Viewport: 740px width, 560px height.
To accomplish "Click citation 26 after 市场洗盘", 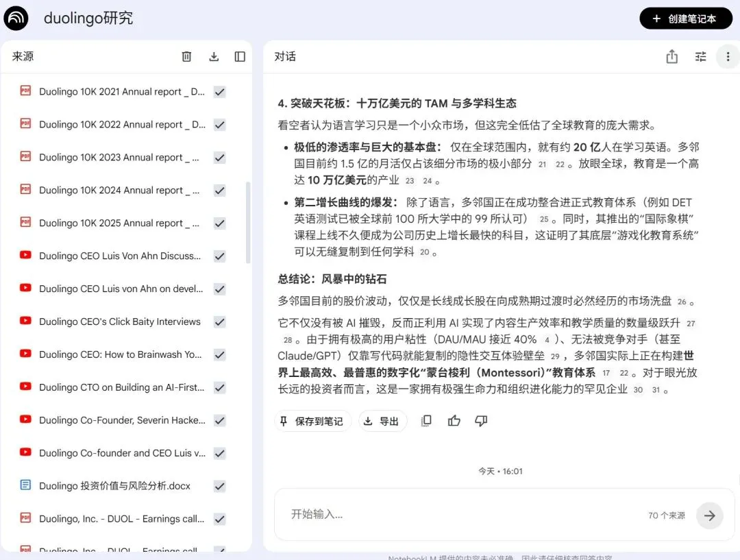I will click(682, 302).
